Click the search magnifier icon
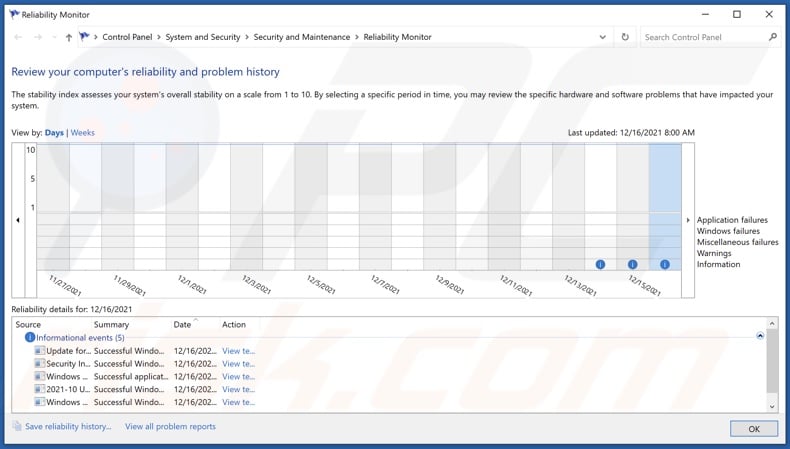 coord(772,37)
